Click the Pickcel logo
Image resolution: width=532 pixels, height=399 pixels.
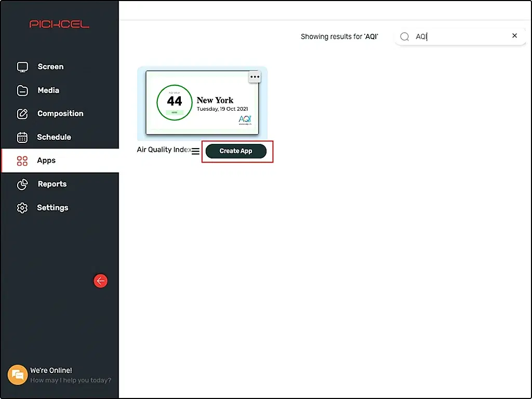[x=59, y=23]
